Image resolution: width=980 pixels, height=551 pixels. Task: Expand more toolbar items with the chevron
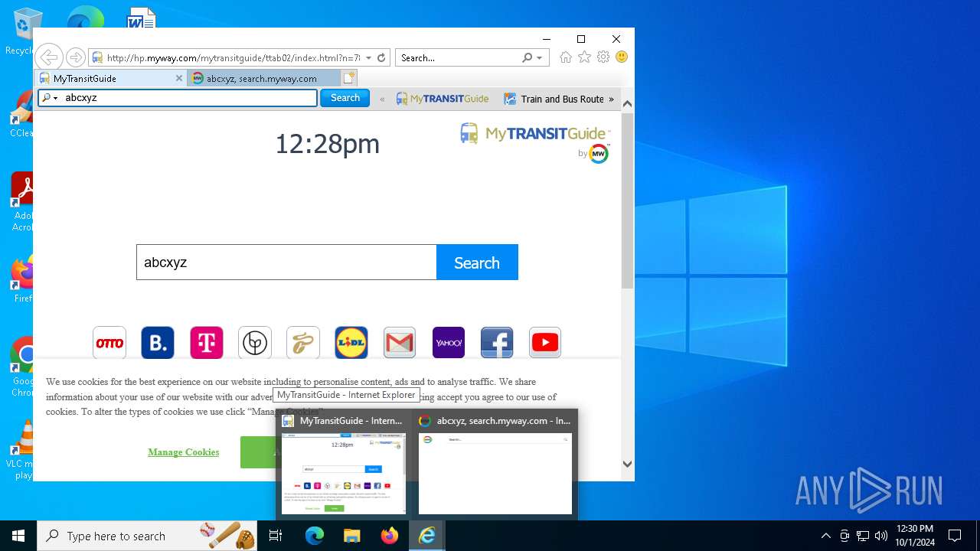pos(611,99)
